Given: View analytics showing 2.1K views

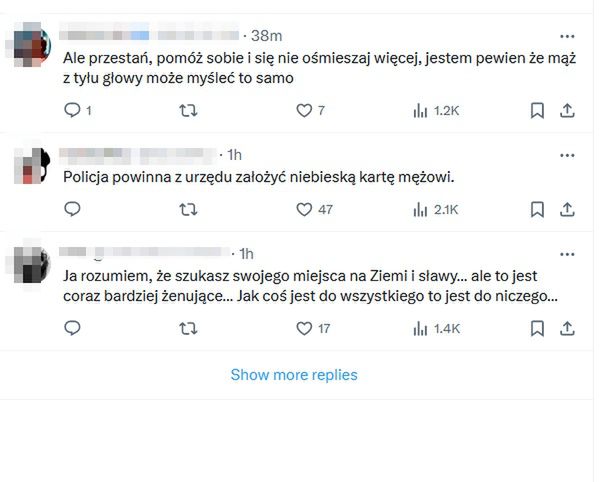Looking at the screenshot, I should coord(435,210).
